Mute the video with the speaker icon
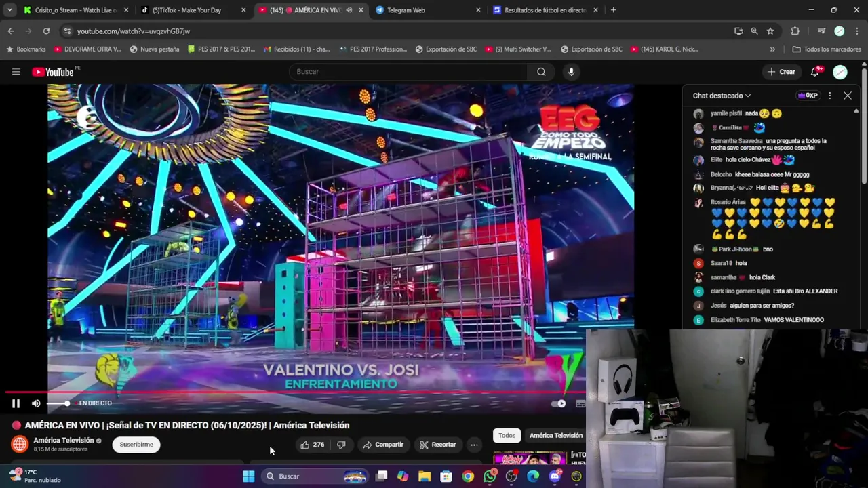868x488 pixels. tap(36, 403)
